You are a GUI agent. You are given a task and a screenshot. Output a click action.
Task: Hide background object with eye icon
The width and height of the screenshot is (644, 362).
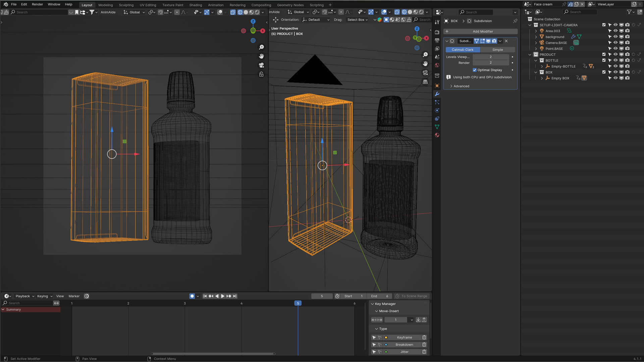point(615,37)
